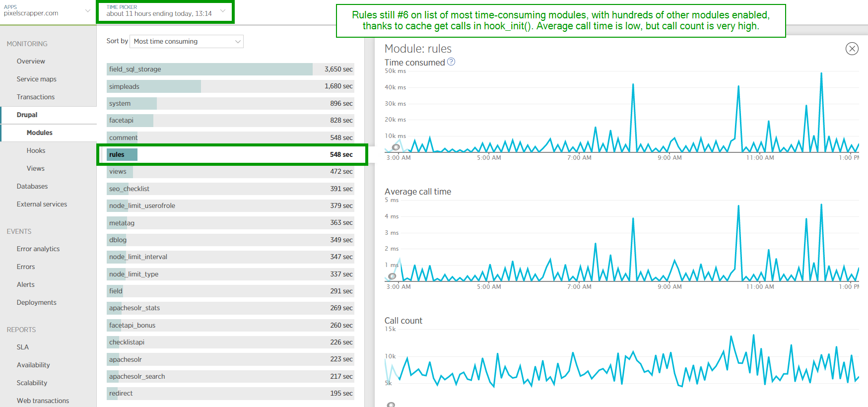Select the facetapi module row

click(230, 120)
